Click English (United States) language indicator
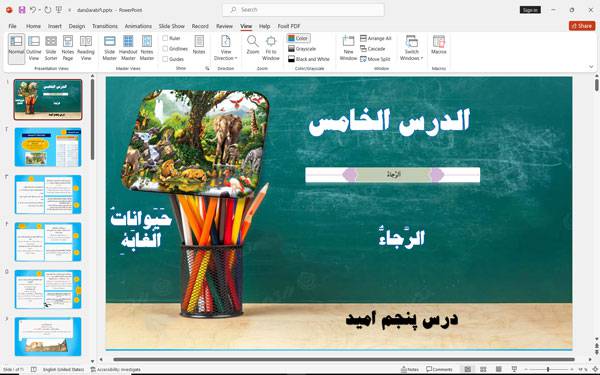Viewport: 600px width, 375px height. click(63, 369)
